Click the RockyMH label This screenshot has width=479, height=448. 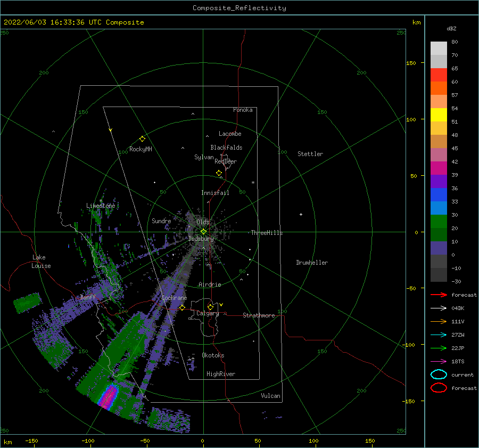click(x=141, y=149)
